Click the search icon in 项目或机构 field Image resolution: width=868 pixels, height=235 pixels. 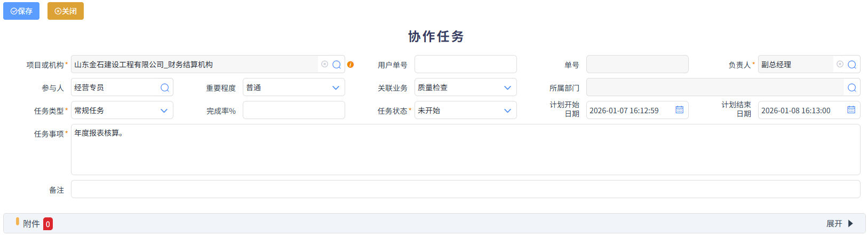click(337, 65)
